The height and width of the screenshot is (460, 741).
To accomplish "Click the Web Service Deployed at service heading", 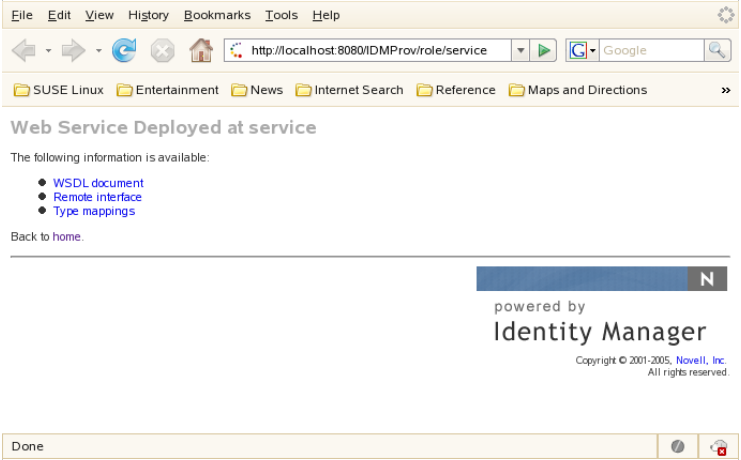I will pyautogui.click(x=164, y=128).
